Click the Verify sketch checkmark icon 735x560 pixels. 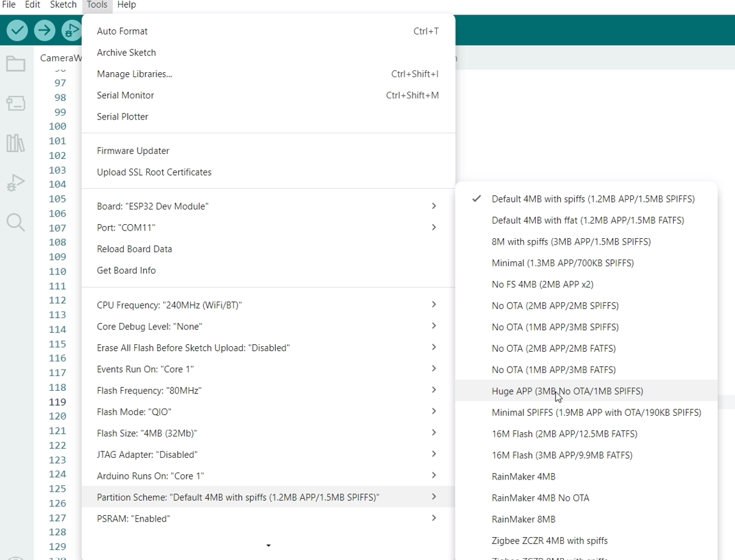(17, 30)
